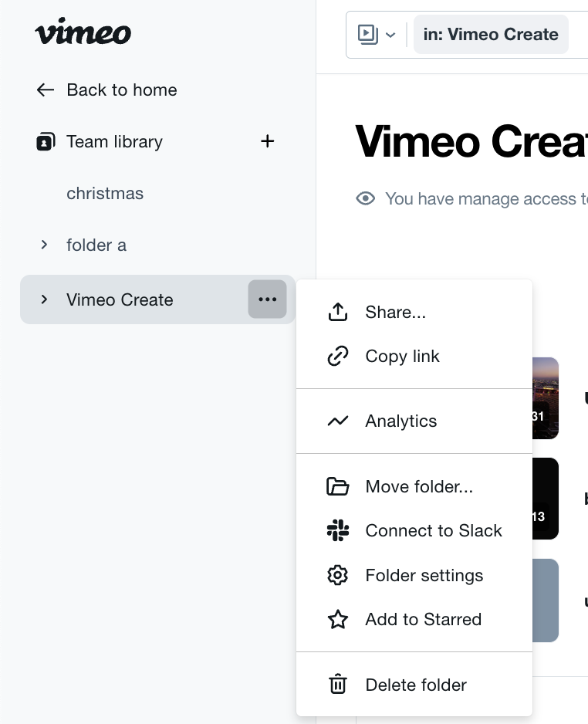Expand the Vimeo Create folder chevron
The image size is (588, 724).
pos(44,299)
